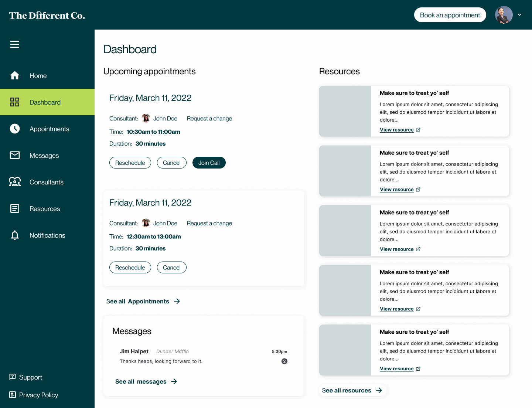Viewport: 532px width, 408px height.
Task: Click View resource on third resource card
Action: 397,249
